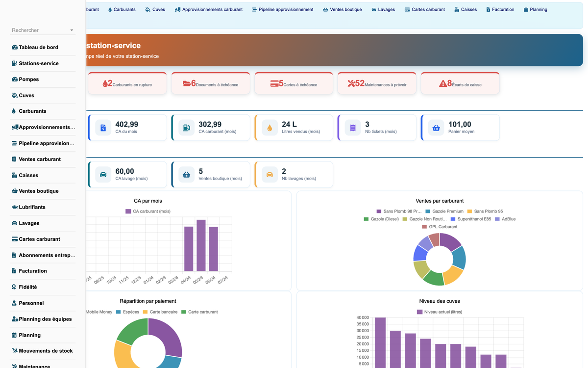588x368 pixels.
Task: Open Planning top tab
Action: point(536,9)
